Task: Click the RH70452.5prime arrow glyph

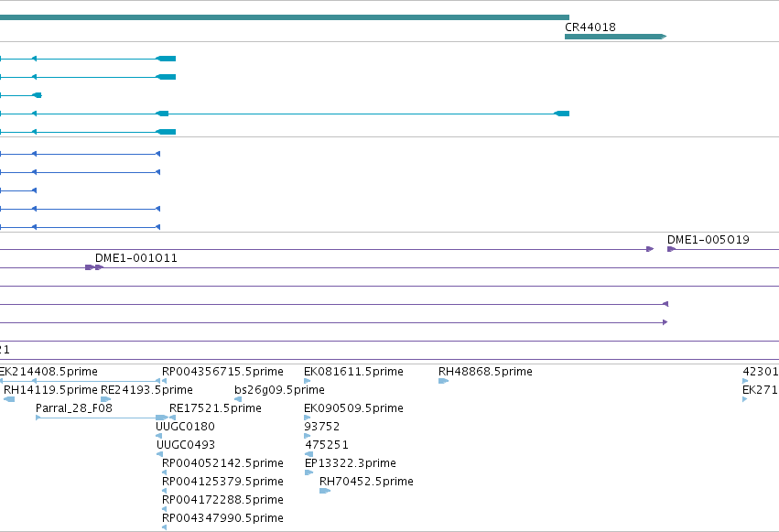Action: (325, 491)
